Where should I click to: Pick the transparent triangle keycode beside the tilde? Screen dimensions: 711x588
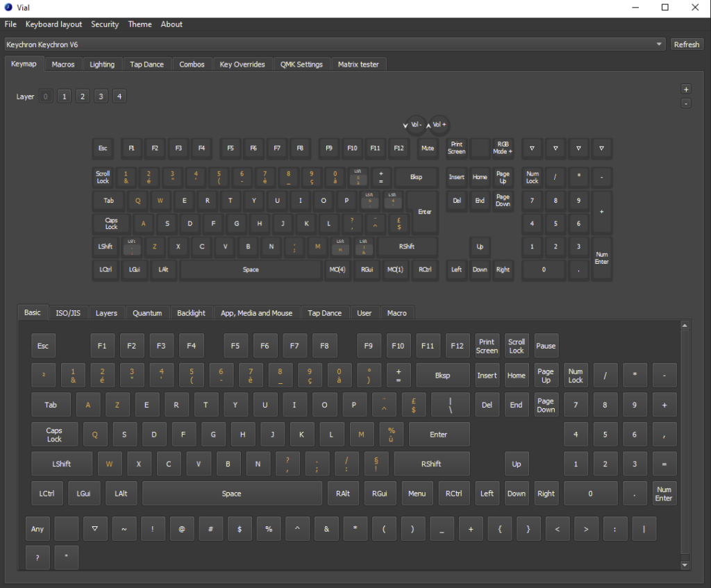(94, 528)
